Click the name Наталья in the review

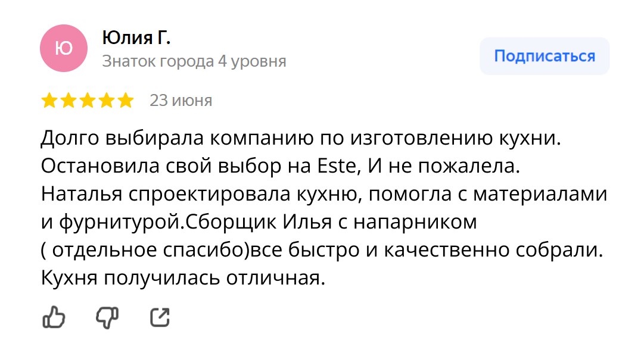click(x=82, y=194)
